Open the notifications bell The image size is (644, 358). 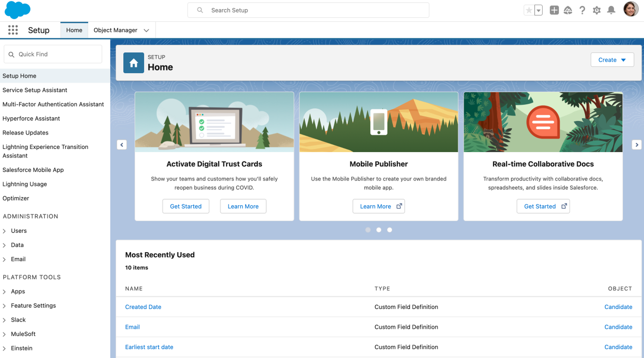[611, 10]
